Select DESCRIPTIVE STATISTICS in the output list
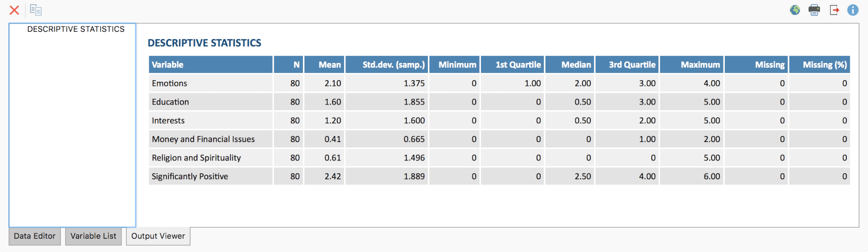 click(x=76, y=29)
